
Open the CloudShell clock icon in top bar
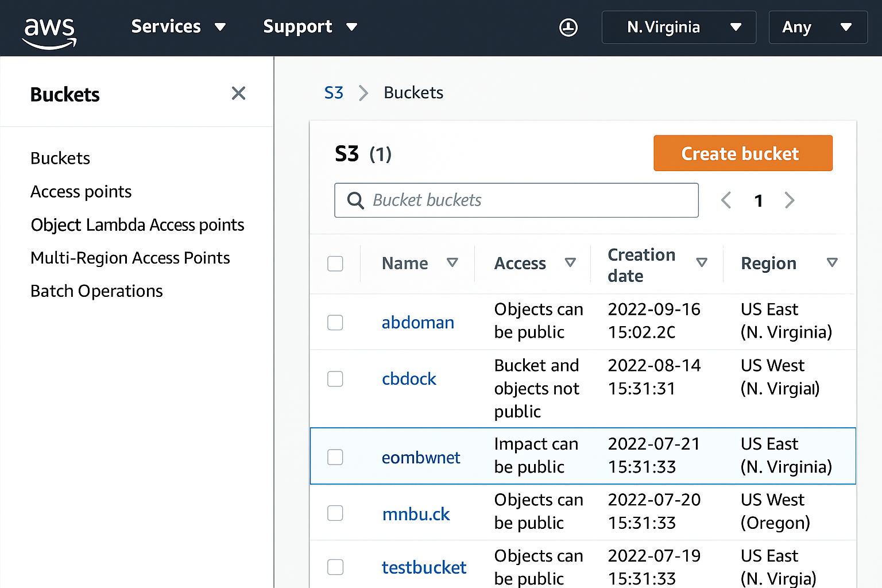pos(568,27)
